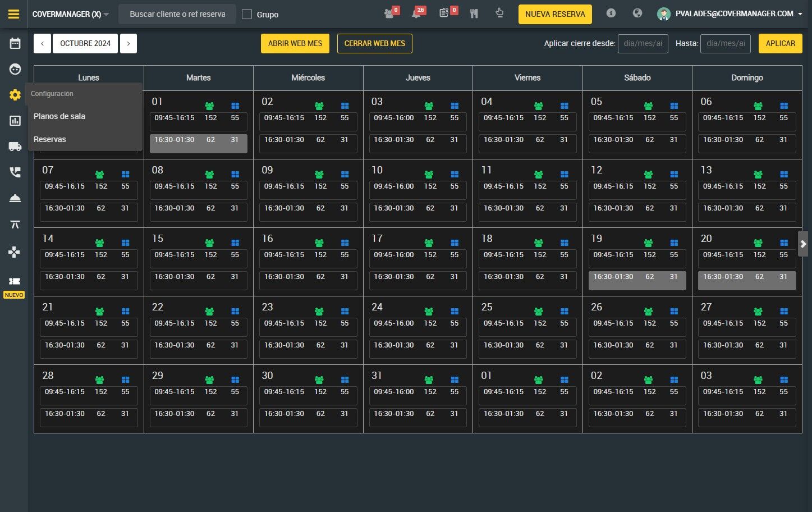Open the PVALADES@COVERMANAGER.COM account dropdown
This screenshot has height=512, width=812.
(x=731, y=14)
